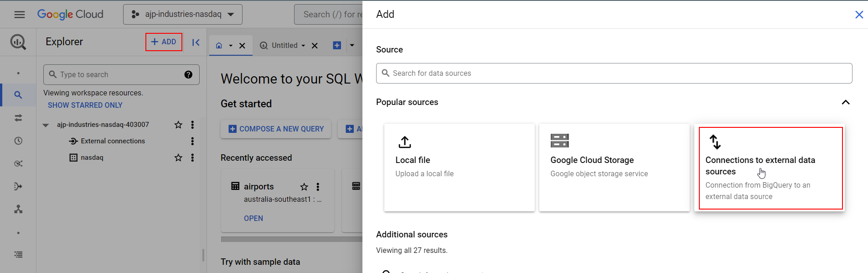Open the ajp-industries-nasdaq project picker
The width and height of the screenshot is (868, 273).
(183, 15)
